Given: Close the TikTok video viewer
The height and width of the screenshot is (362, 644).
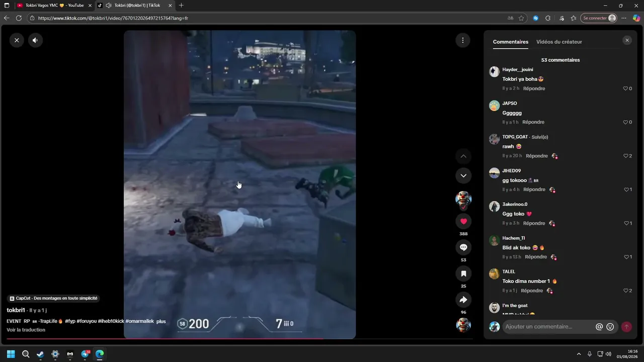Looking at the screenshot, I should 17,40.
